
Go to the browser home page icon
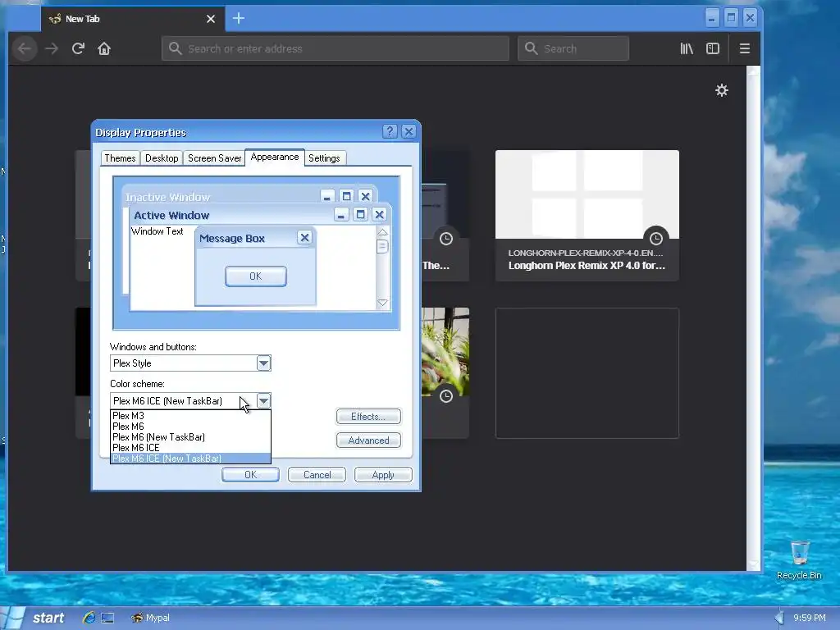coord(104,48)
